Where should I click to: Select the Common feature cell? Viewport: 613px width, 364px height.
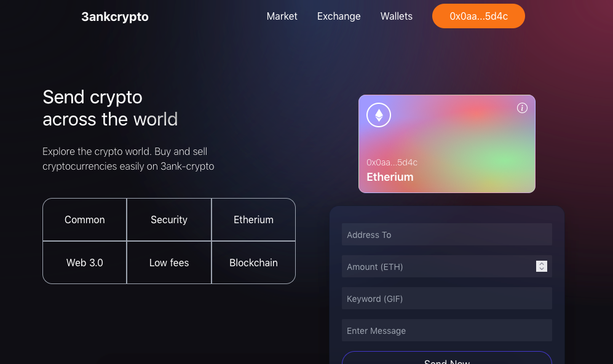pos(84,220)
